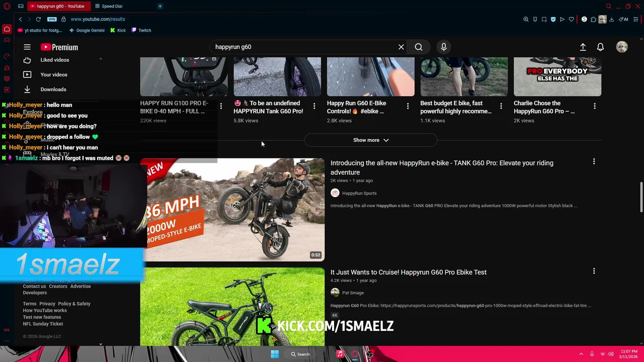The height and width of the screenshot is (362, 644).
Task: Open taskbar clock showing 11:07 PM
Action: (629, 354)
